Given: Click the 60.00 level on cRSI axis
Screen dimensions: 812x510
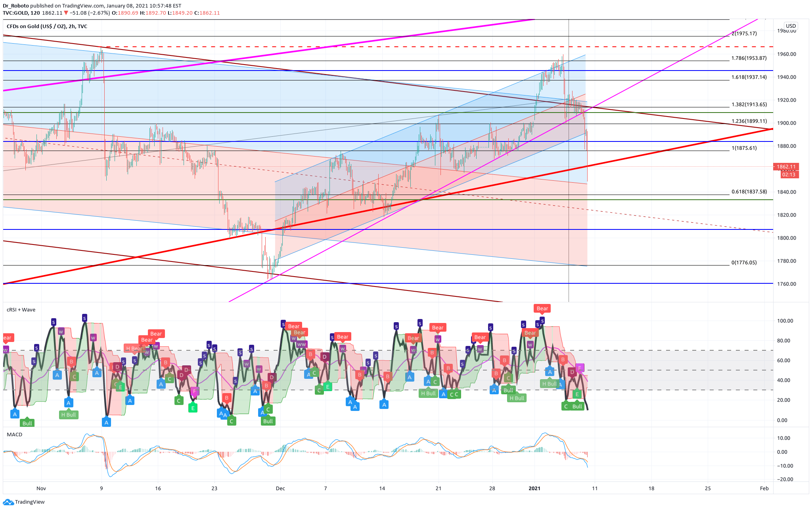Looking at the screenshot, I should point(783,361).
